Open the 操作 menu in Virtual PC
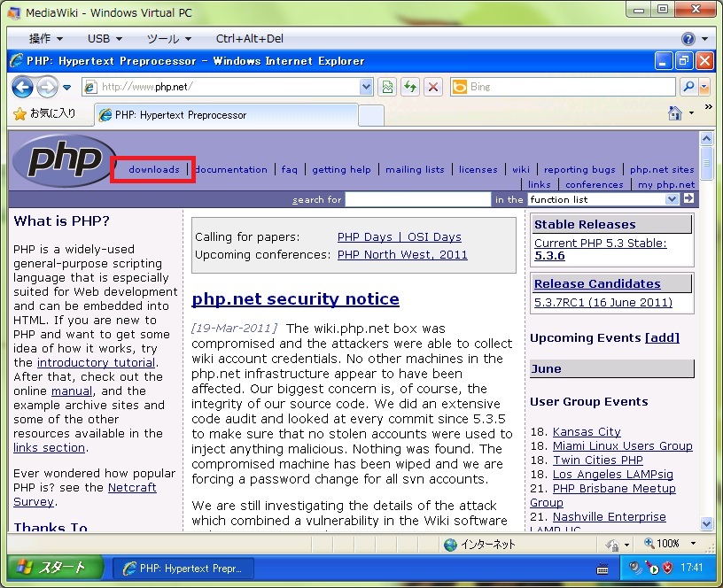The image size is (723, 588). pyautogui.click(x=45, y=39)
